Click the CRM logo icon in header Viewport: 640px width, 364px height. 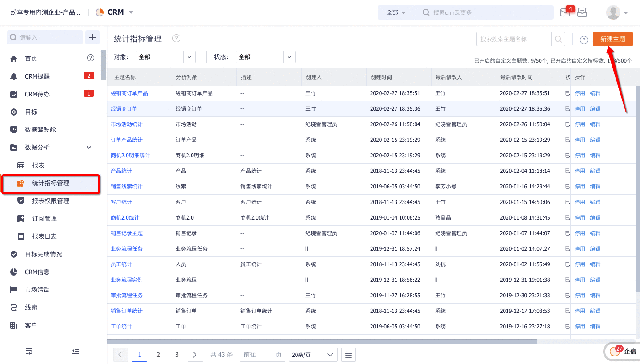pyautogui.click(x=100, y=12)
